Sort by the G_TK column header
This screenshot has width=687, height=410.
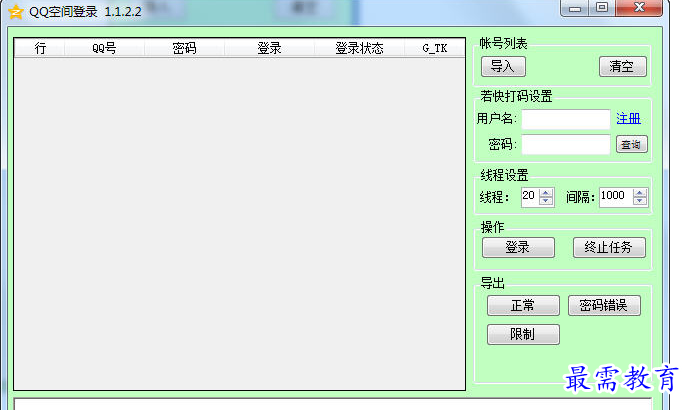pyautogui.click(x=435, y=48)
